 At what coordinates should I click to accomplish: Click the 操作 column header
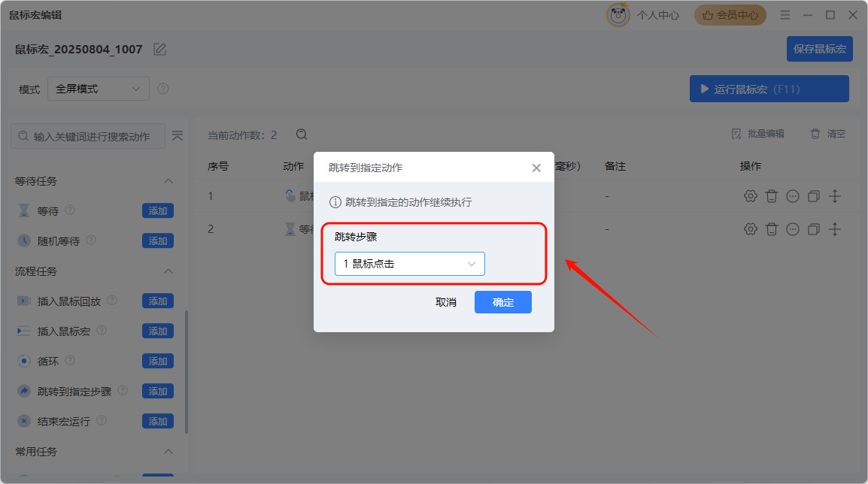coord(750,166)
